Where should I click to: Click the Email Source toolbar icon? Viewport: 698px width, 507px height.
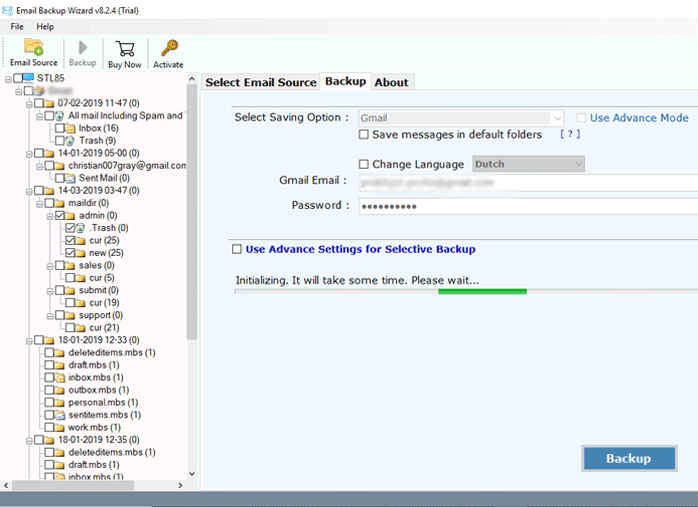tap(33, 48)
